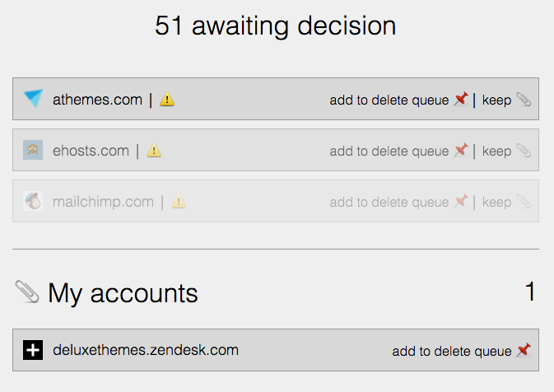Click the ehosts.com monkey favicon

33,150
